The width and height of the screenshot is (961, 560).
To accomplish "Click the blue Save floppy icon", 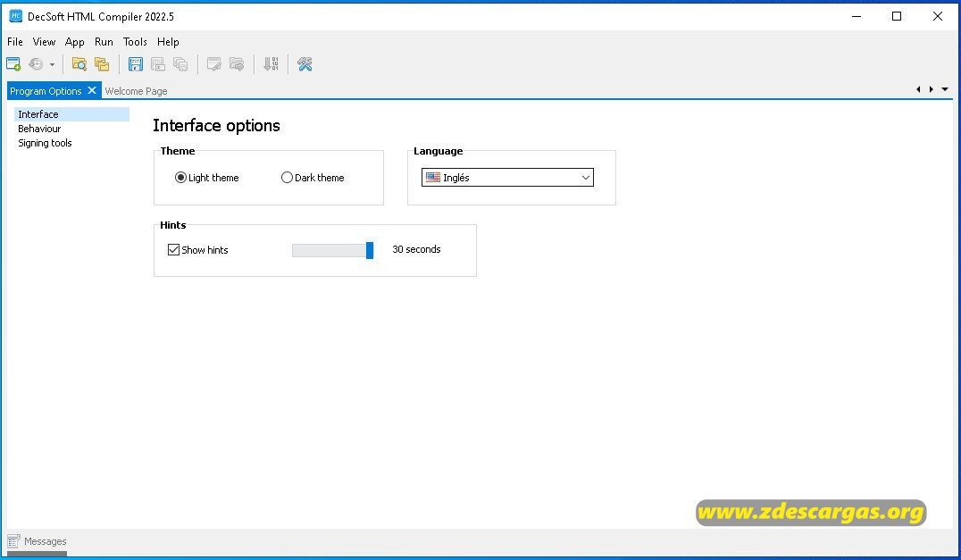I will [136, 63].
